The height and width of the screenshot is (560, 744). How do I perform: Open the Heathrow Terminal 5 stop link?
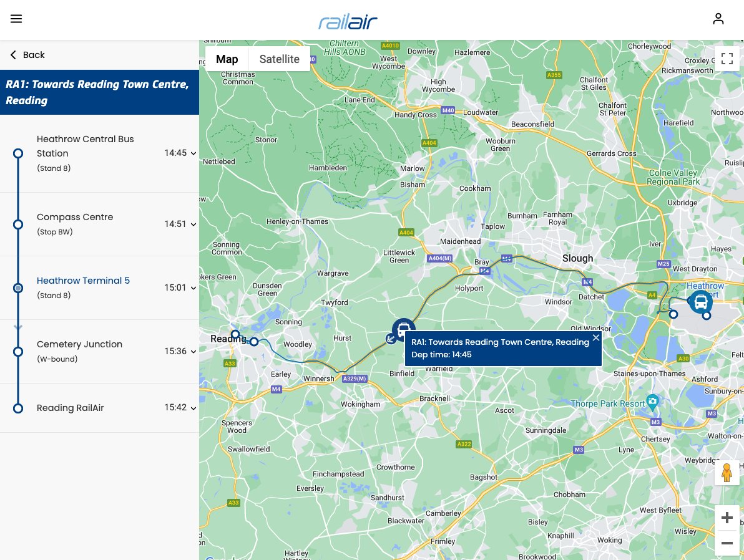[x=83, y=281]
